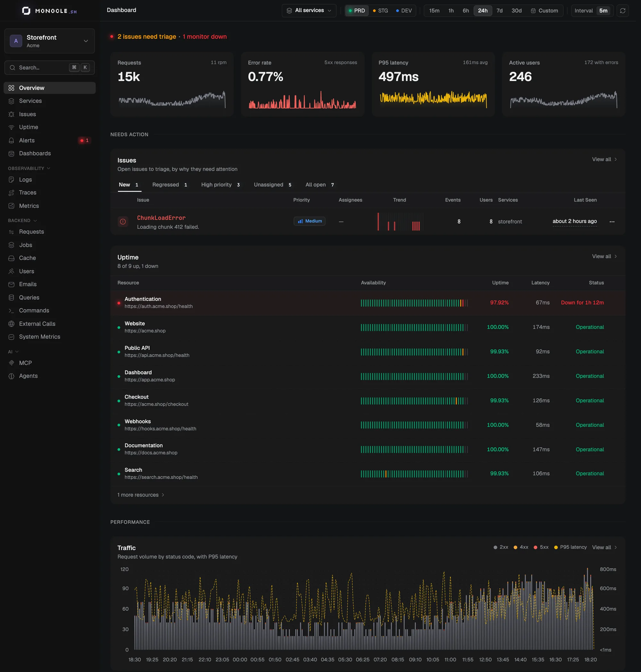The width and height of the screenshot is (641, 672).
Task: Open Services from the sidebar
Action: click(50, 101)
